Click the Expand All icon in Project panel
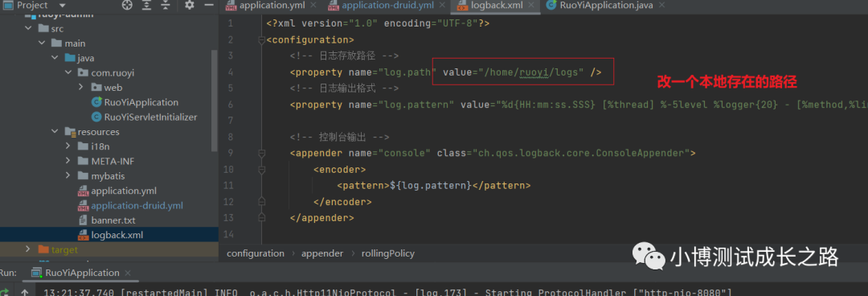This screenshot has height=296, width=868. coord(146,6)
